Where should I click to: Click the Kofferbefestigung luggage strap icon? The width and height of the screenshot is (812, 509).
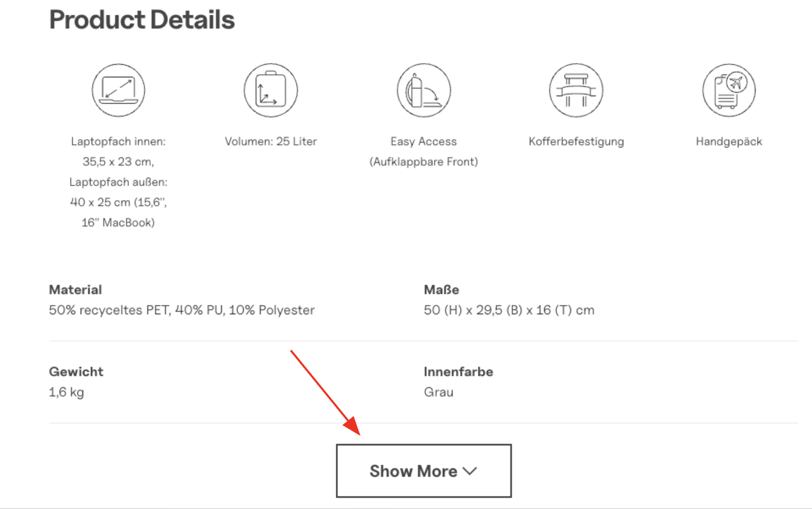tap(576, 91)
